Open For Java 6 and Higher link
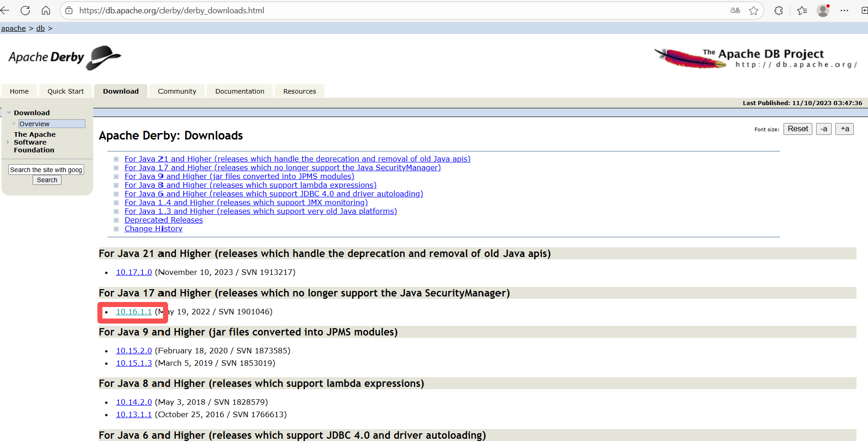The width and height of the screenshot is (868, 447). tap(274, 194)
